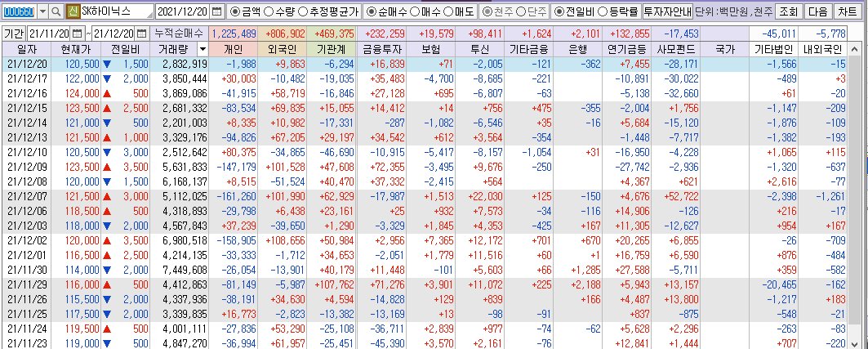Open calendar for end date 21/12/20
Screen dimensions: 868x349
click(x=142, y=34)
